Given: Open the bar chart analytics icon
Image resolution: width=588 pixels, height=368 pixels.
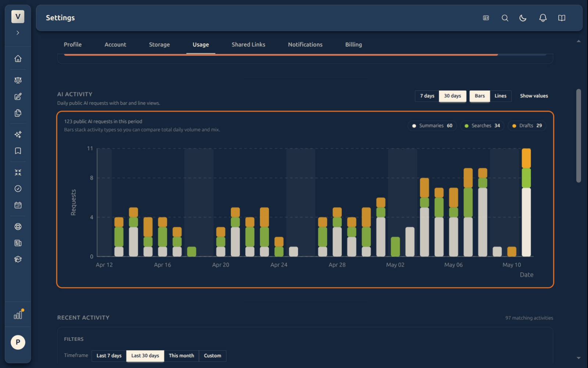Looking at the screenshot, I should (18, 315).
